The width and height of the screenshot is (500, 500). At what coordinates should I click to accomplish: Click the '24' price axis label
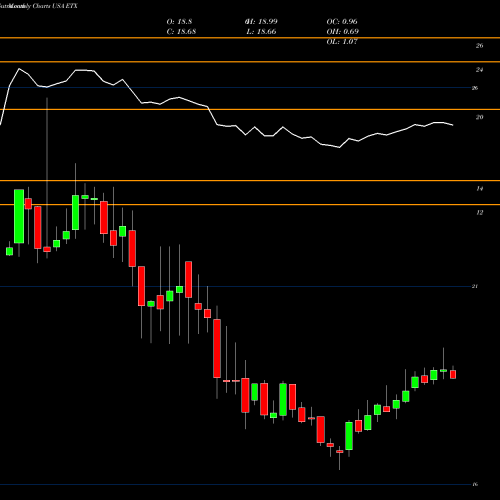click(479, 70)
